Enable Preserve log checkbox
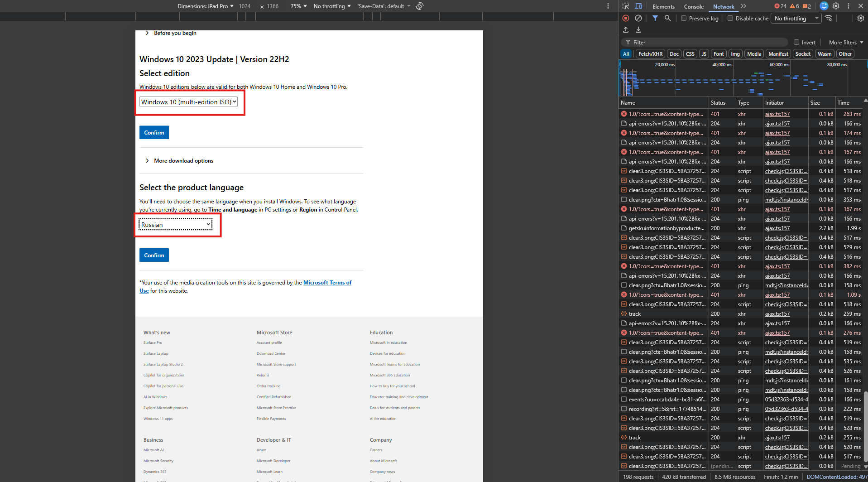The image size is (868, 482). click(x=684, y=19)
